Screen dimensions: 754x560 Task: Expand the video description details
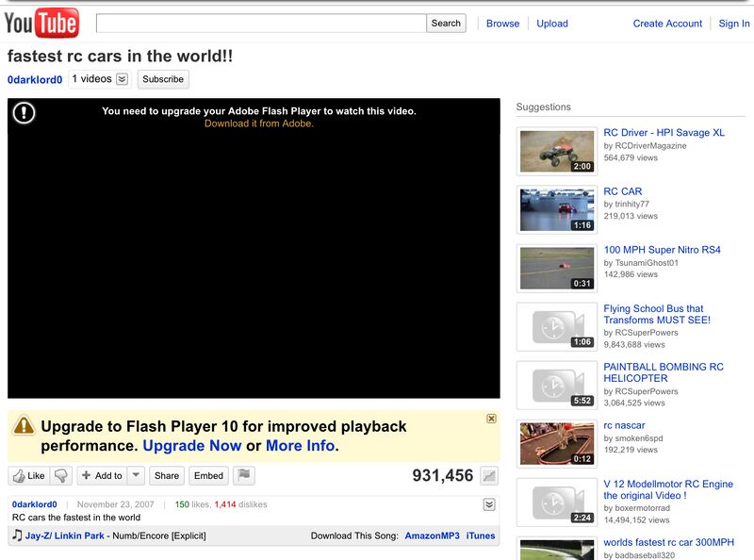coord(489,505)
